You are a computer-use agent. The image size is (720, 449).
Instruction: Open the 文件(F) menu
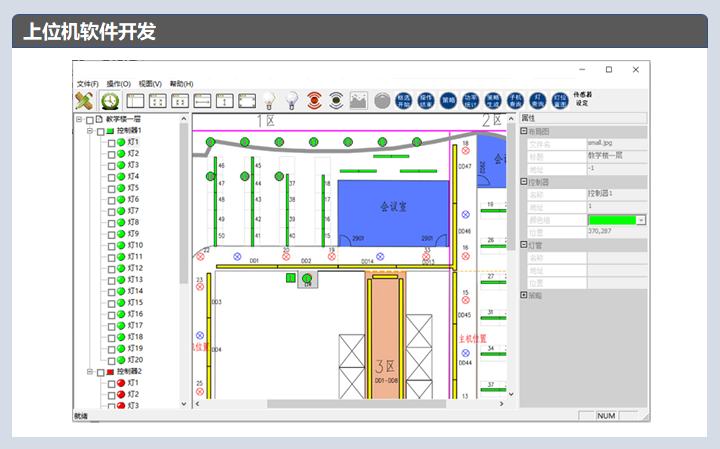pyautogui.click(x=87, y=83)
